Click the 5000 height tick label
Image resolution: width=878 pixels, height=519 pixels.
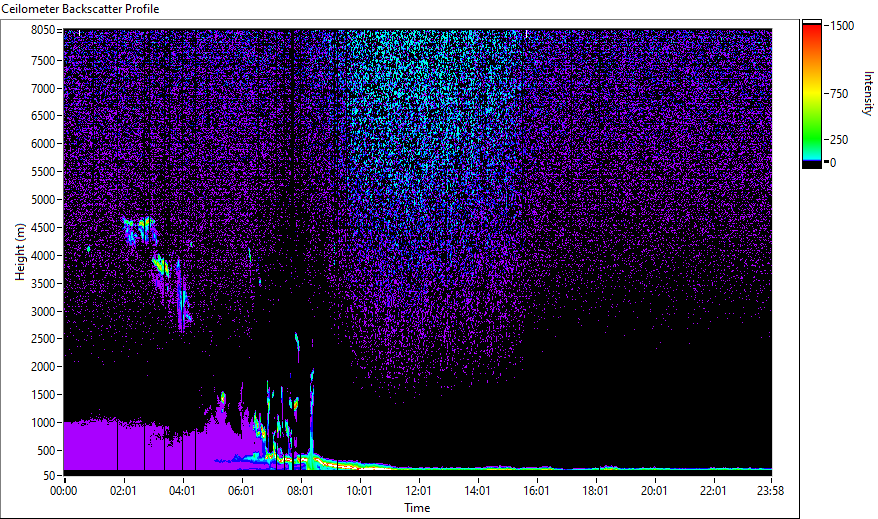click(43, 200)
